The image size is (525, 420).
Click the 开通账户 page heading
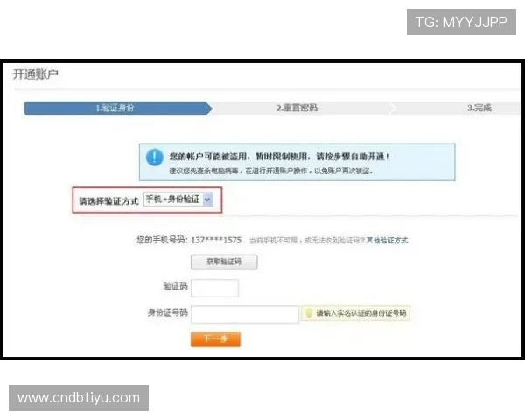click(36, 74)
